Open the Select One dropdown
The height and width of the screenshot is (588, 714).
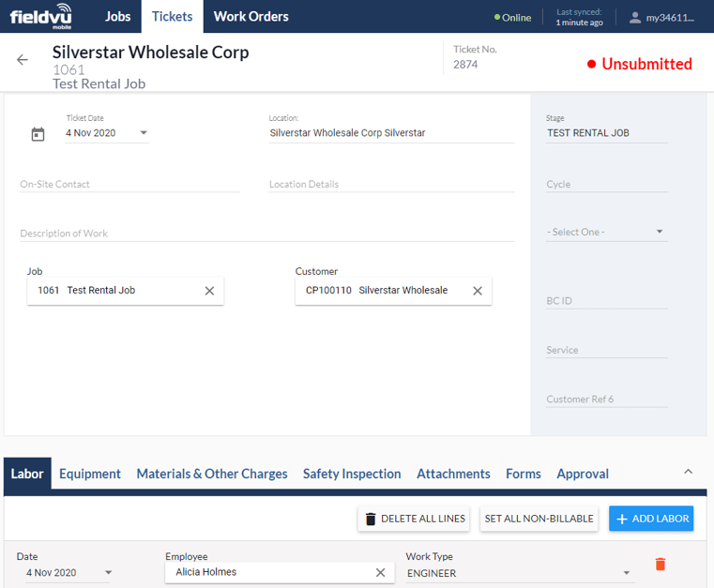[x=606, y=233]
